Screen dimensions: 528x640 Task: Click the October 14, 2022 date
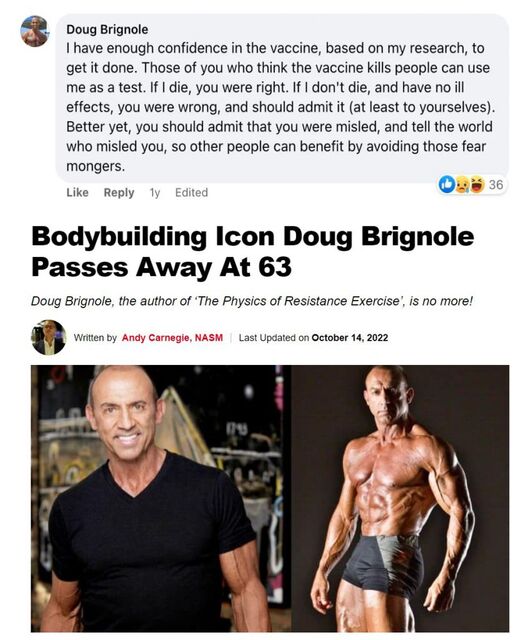pyautogui.click(x=350, y=338)
